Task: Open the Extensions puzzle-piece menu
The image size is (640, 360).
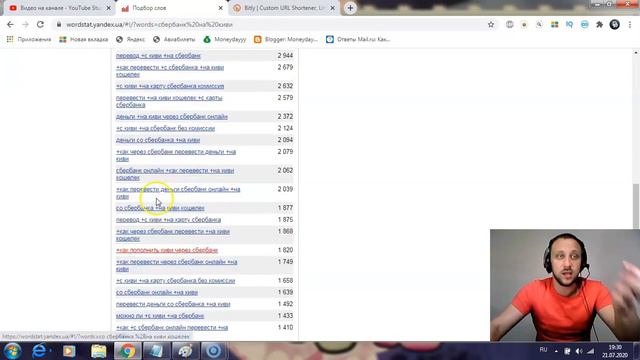Action: point(599,24)
